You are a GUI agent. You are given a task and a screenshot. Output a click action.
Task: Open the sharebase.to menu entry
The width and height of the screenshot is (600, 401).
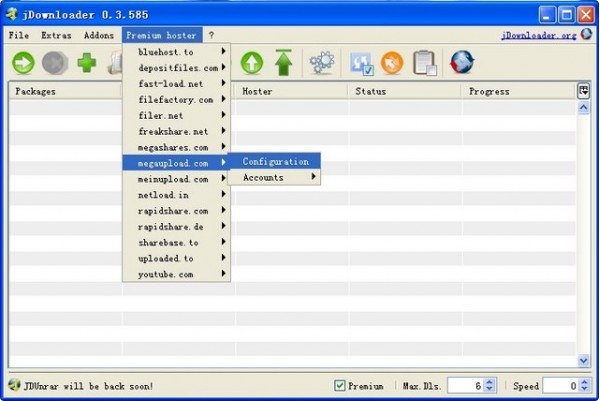[176, 242]
